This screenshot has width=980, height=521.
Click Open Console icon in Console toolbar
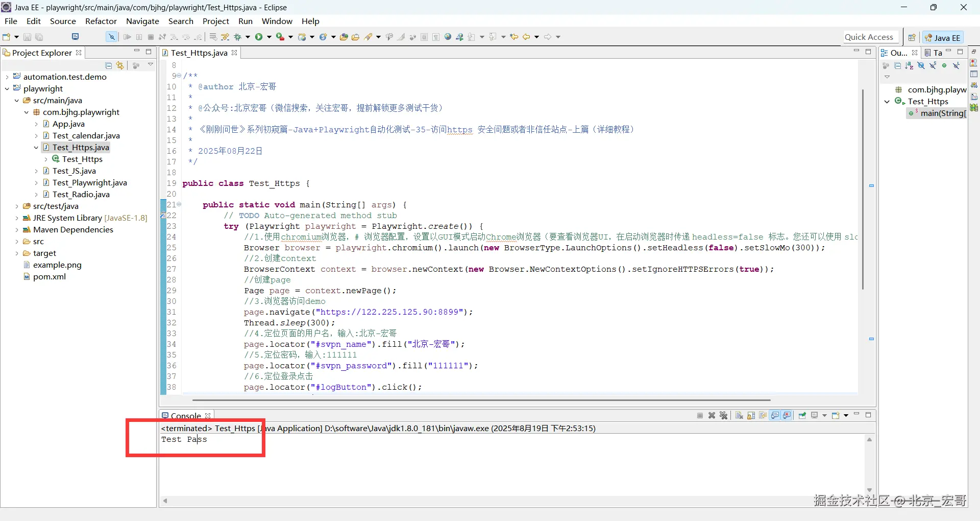point(836,415)
